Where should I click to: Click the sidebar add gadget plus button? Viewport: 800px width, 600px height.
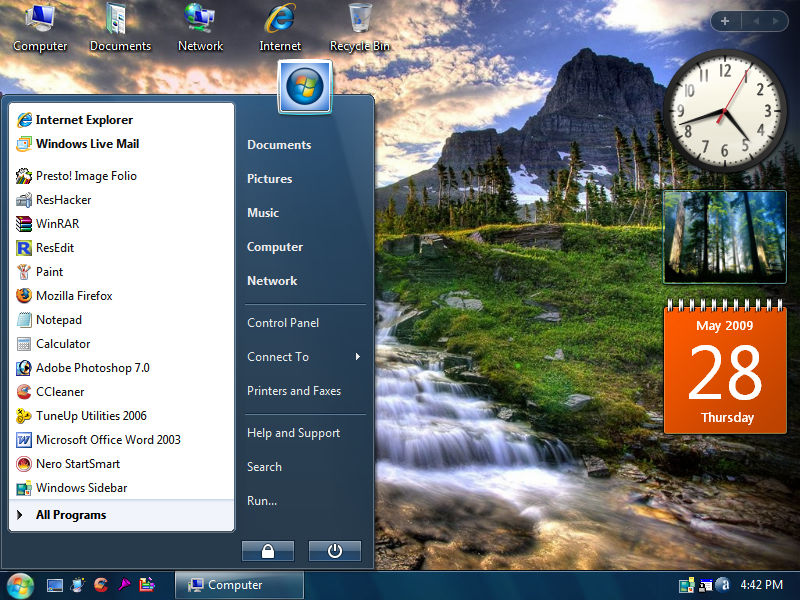725,21
